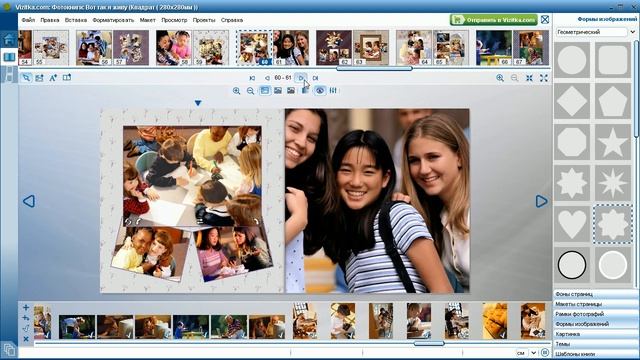Open the Home sidebar icon
Viewport: 640px width, 360px height.
pyautogui.click(x=9, y=40)
